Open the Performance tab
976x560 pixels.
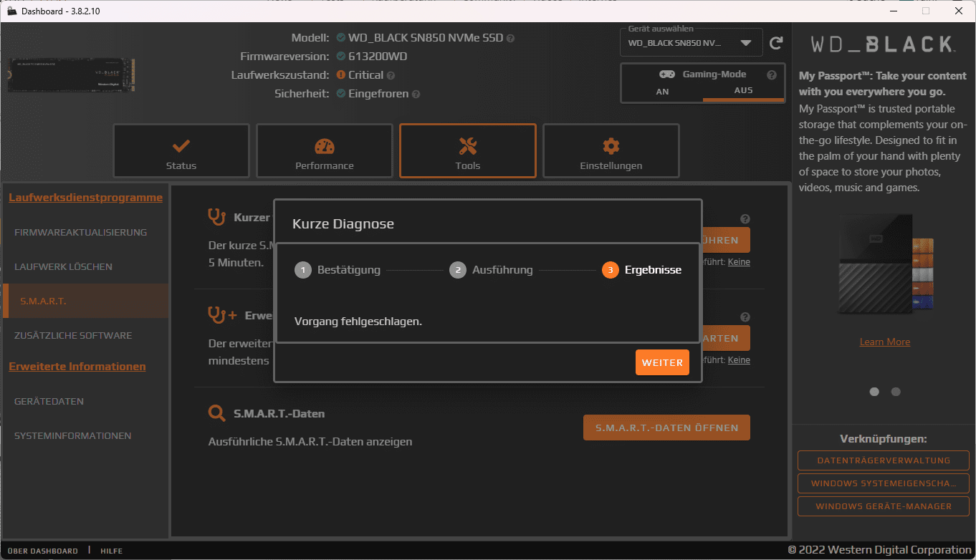325,151
